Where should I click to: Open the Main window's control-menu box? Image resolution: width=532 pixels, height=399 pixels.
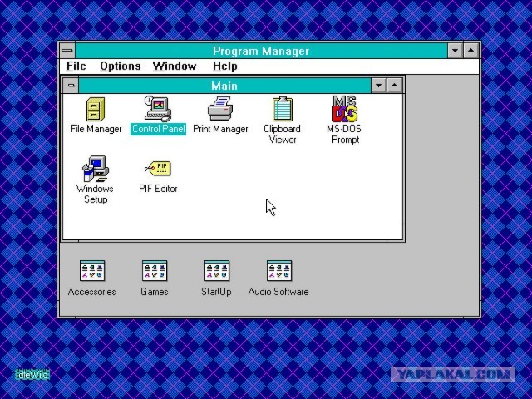[x=71, y=85]
